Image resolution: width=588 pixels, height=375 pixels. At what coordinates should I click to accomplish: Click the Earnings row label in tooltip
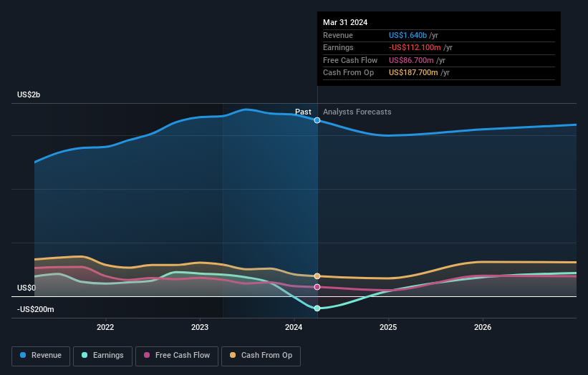coord(338,47)
